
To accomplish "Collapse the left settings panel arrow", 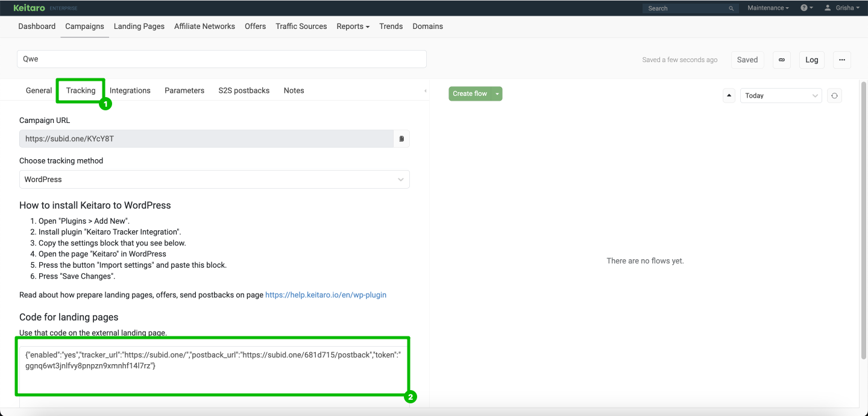I will pos(426,90).
